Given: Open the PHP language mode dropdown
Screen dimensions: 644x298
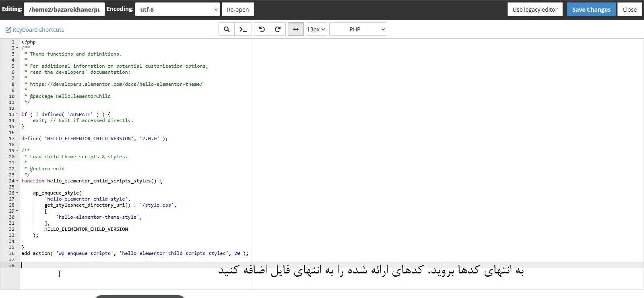Looking at the screenshot, I should tap(358, 29).
